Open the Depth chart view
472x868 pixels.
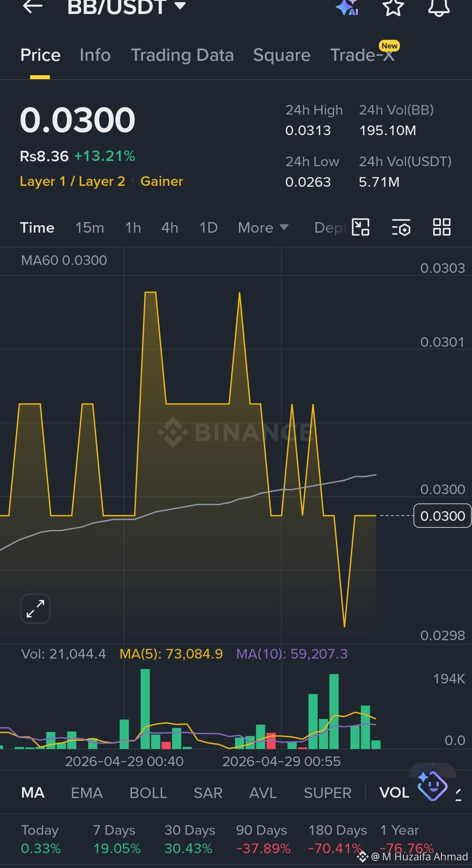(x=331, y=227)
